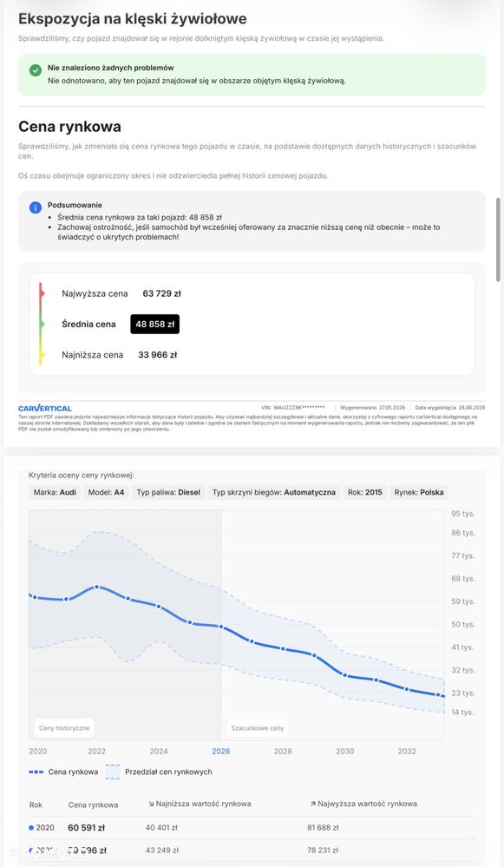This screenshot has width=504, height=867.
Task: Click the Cena rynkowa legend line icon
Action: point(36,772)
